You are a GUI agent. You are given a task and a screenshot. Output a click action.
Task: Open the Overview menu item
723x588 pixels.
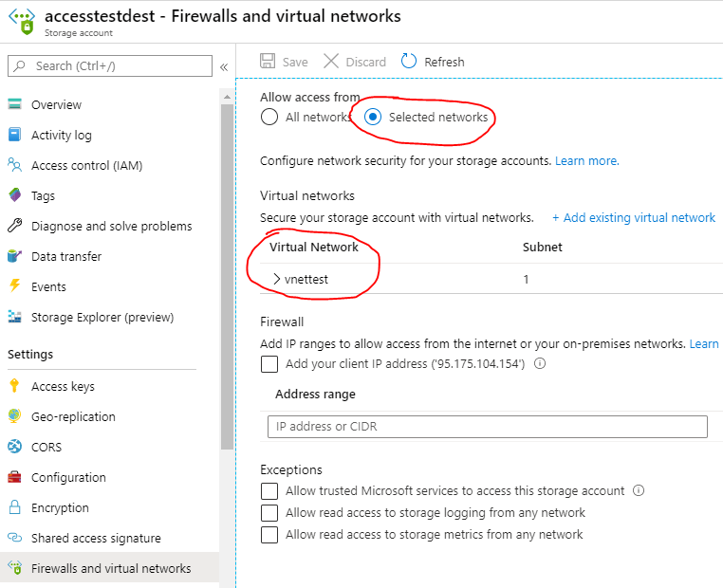(56, 104)
